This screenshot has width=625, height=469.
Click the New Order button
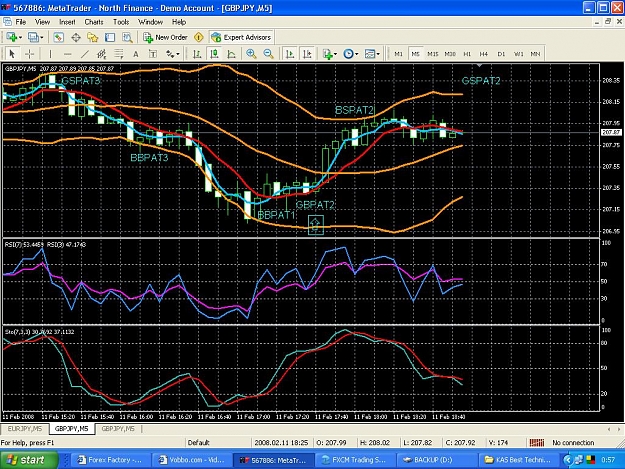165,37
